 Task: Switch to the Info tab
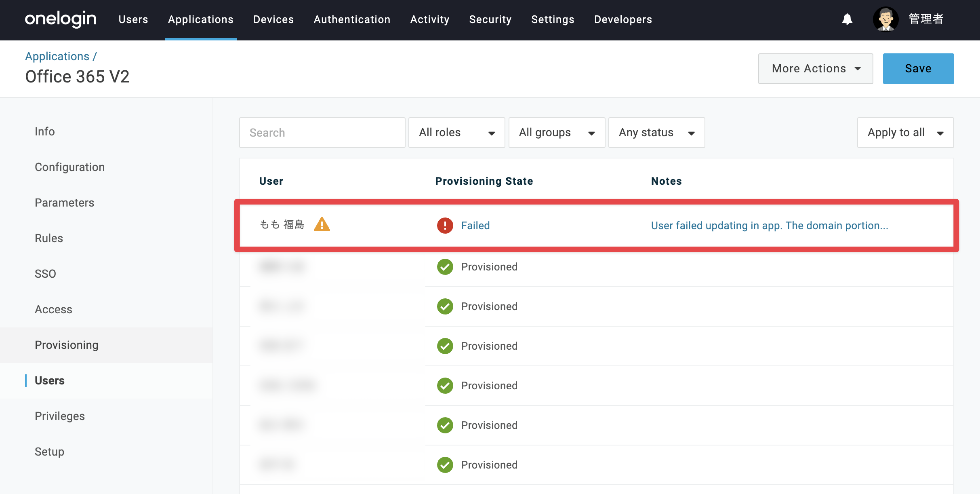coord(44,131)
